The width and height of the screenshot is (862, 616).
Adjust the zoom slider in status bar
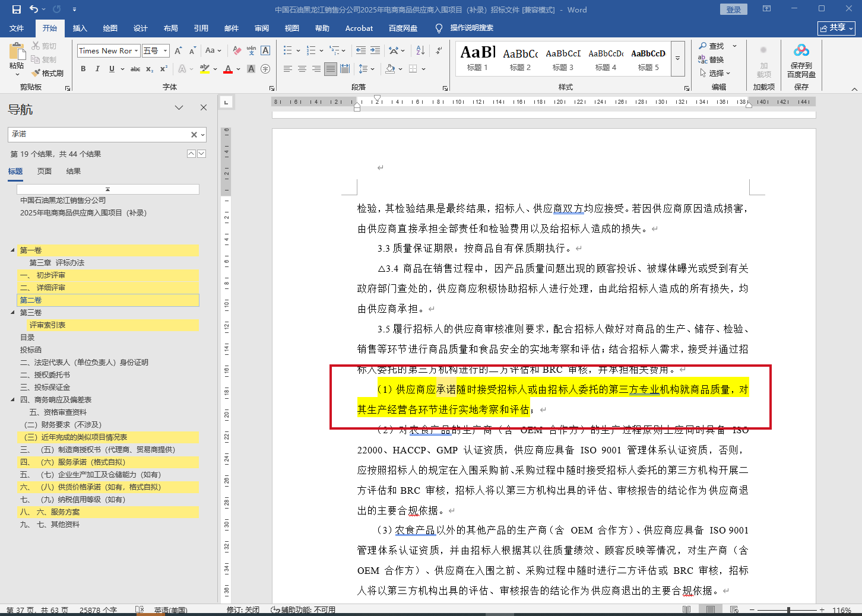click(788, 610)
